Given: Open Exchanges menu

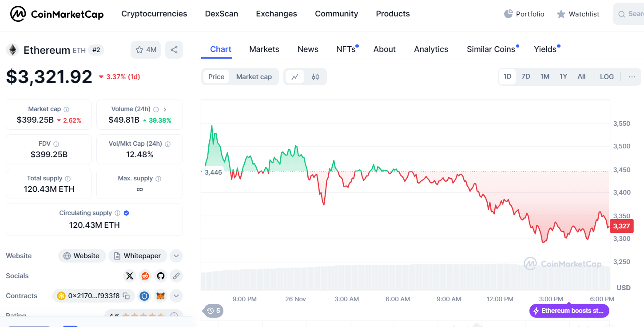Looking at the screenshot, I should (277, 14).
